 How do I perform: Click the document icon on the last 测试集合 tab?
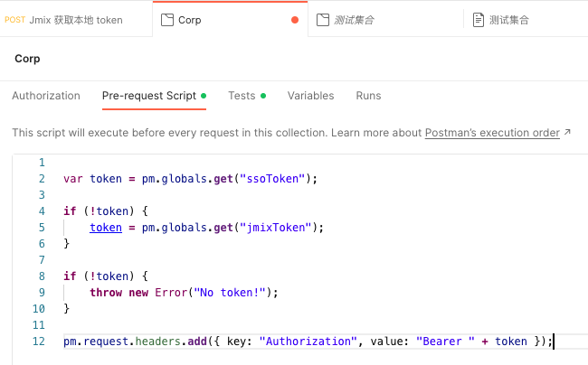click(x=479, y=20)
